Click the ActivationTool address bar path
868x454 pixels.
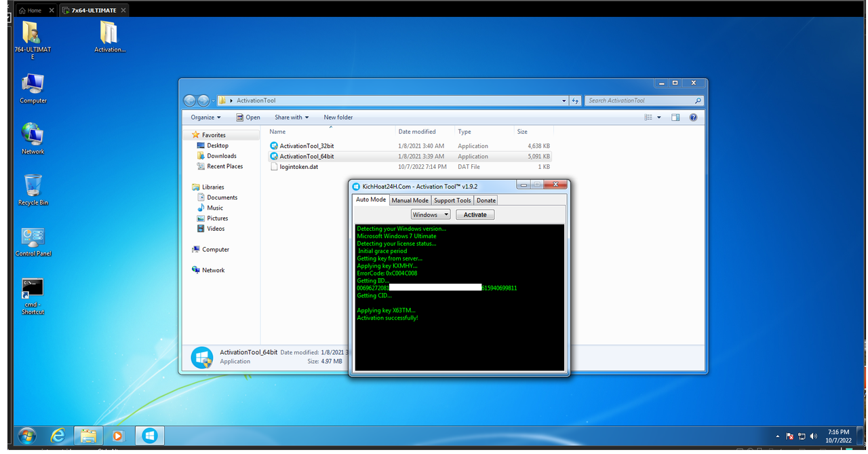click(x=256, y=100)
